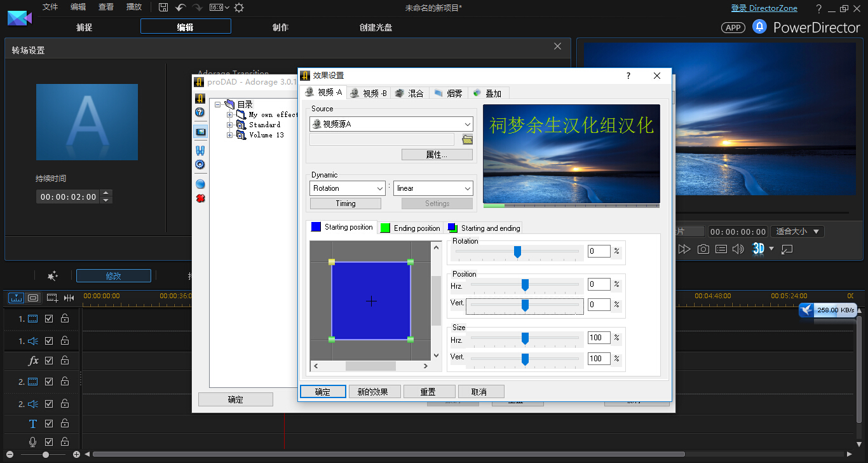The image size is (868, 463).
Task: Open the linear interpolation dropdown
Action: click(x=433, y=188)
